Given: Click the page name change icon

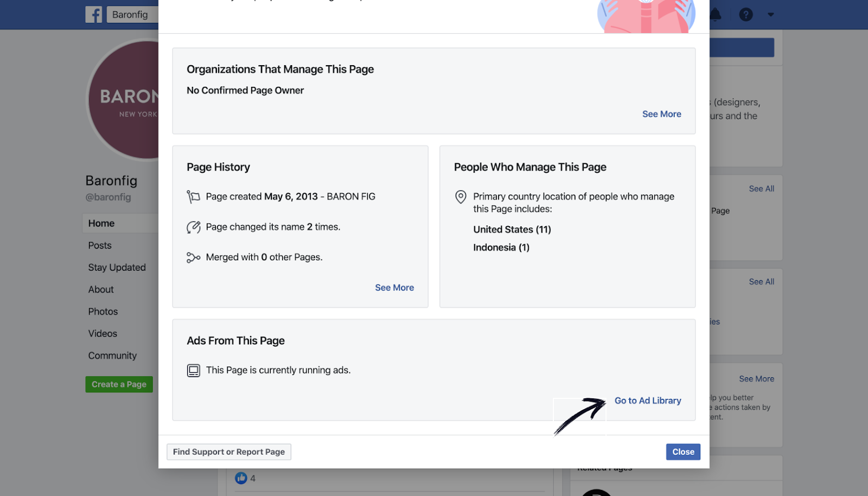Looking at the screenshot, I should click(x=193, y=227).
